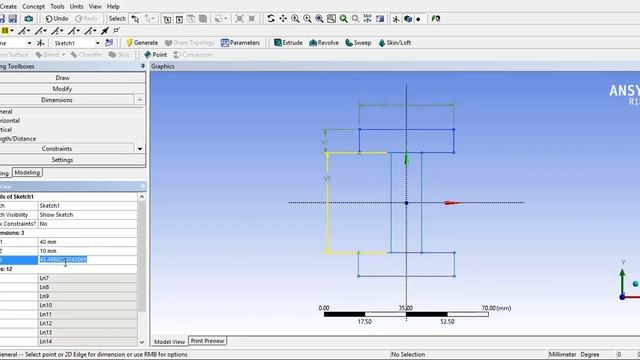Screen dimensions: 640x360
Task: Click the details scrollbar down arrow
Action: [x=142, y=342]
